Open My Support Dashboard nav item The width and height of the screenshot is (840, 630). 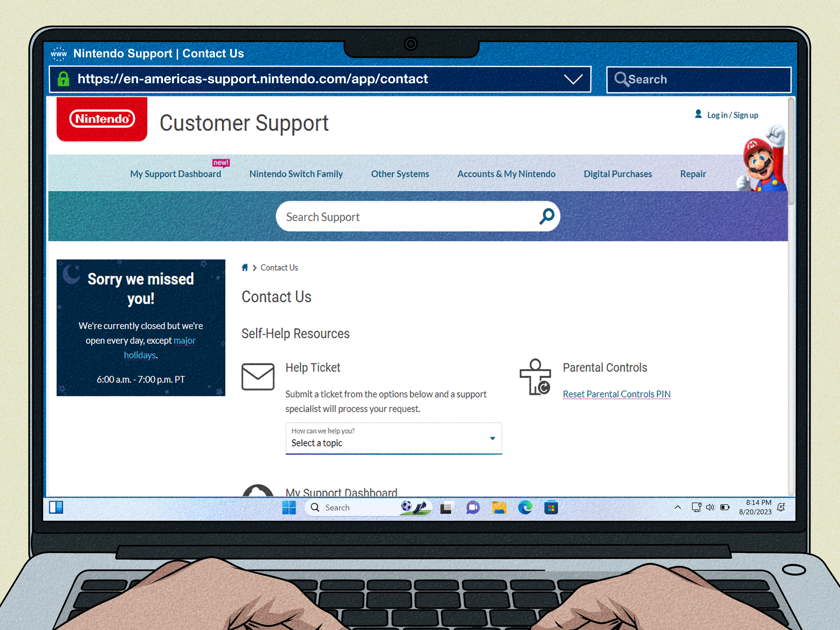pyautogui.click(x=175, y=174)
